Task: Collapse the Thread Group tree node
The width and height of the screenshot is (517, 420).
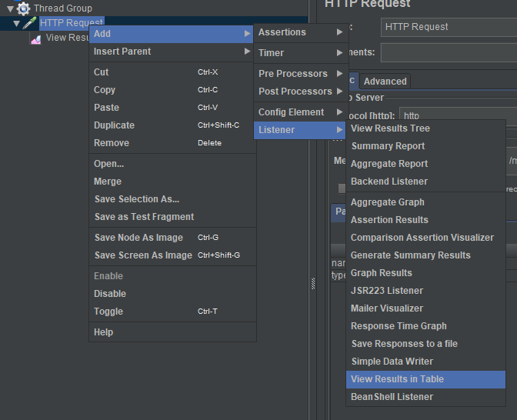Action: pos(10,8)
